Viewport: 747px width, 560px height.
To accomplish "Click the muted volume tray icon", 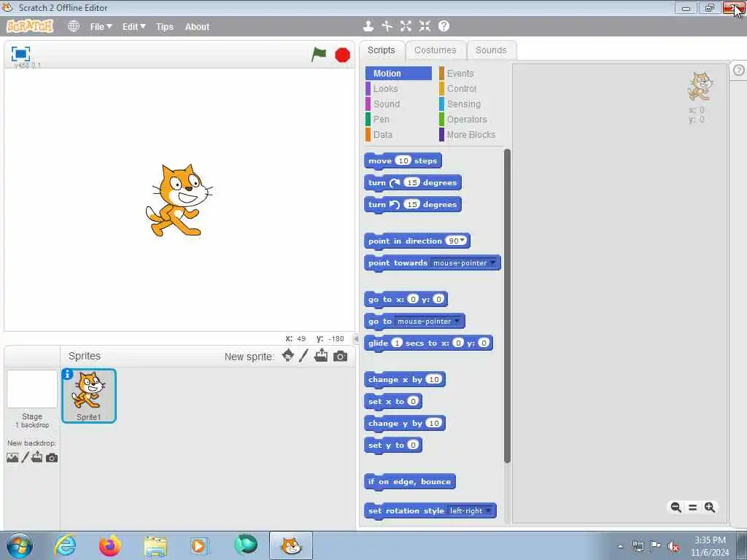I will click(673, 547).
